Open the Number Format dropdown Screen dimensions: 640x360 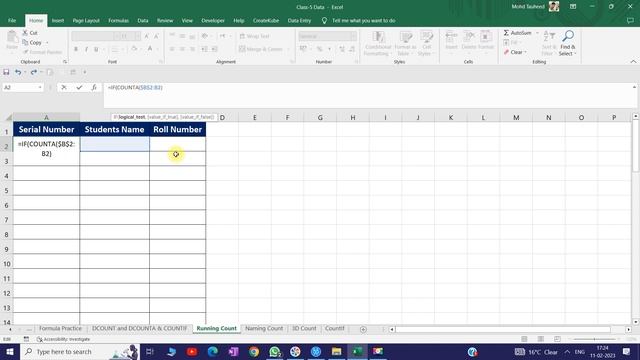(x=353, y=36)
